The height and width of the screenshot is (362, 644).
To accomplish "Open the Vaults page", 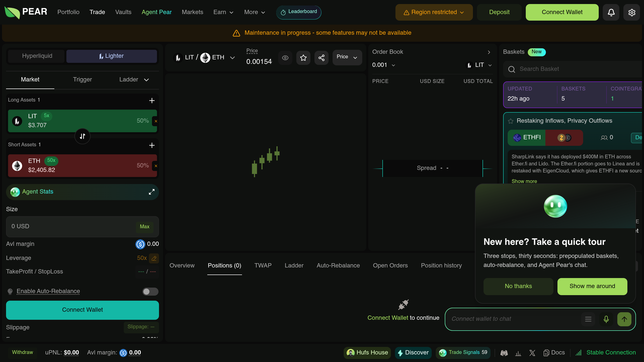I will tap(123, 12).
